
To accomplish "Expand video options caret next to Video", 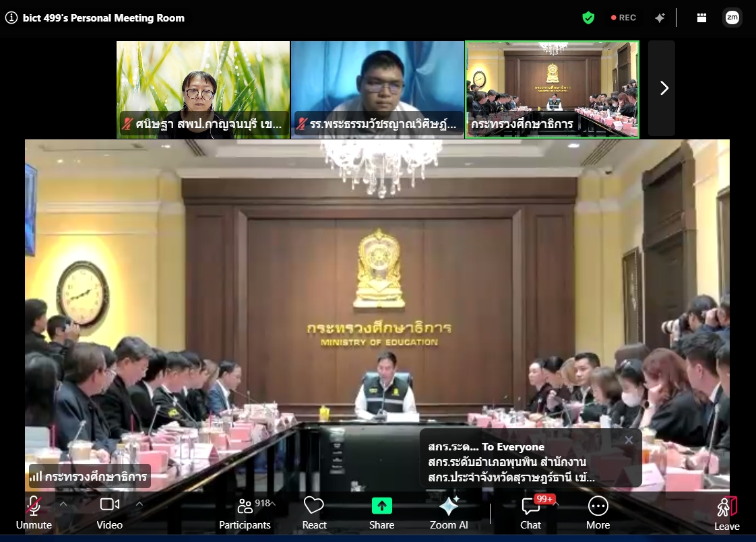I will [x=139, y=504].
